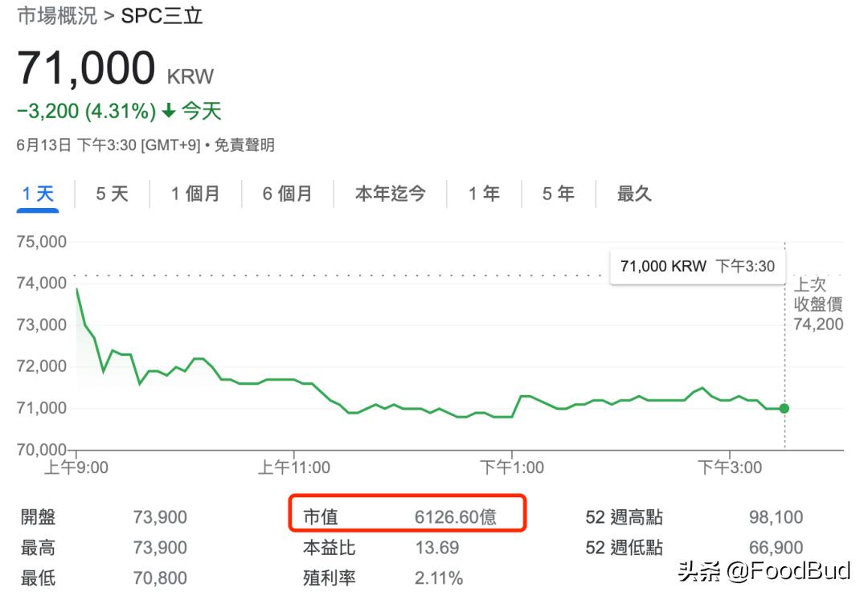The image size is (868, 600).
Task: Open the 6個月 time range view
Action: pyautogui.click(x=286, y=193)
